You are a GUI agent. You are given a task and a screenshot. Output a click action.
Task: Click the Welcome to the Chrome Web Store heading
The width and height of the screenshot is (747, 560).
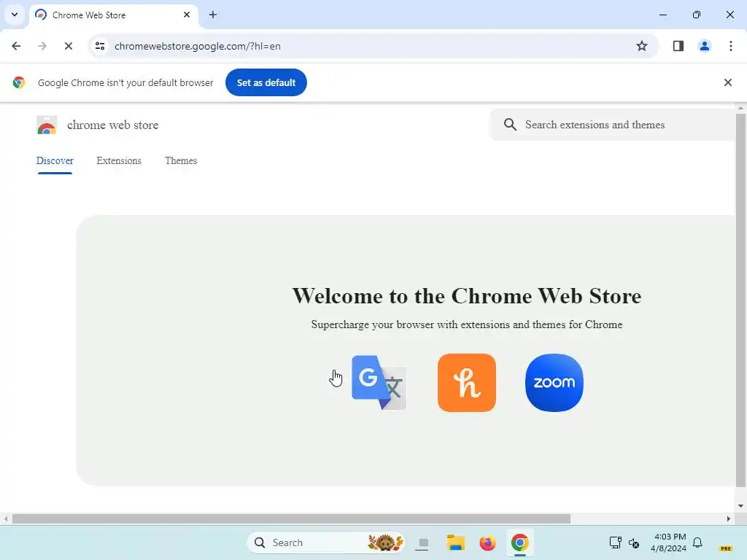click(x=466, y=296)
